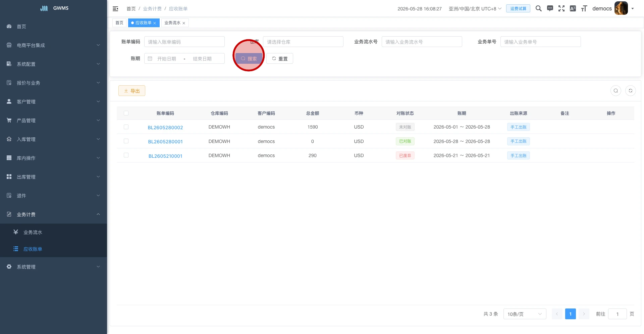Close the 业务流水 tab
The width and height of the screenshot is (644, 334).
[184, 23]
